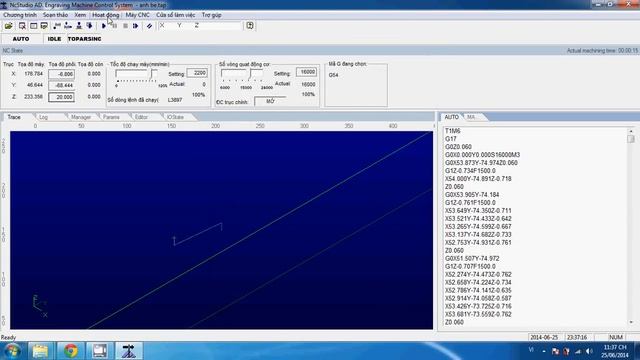Open File Explorer from the taskbar
This screenshot has width=640, height=360.
tap(40, 351)
